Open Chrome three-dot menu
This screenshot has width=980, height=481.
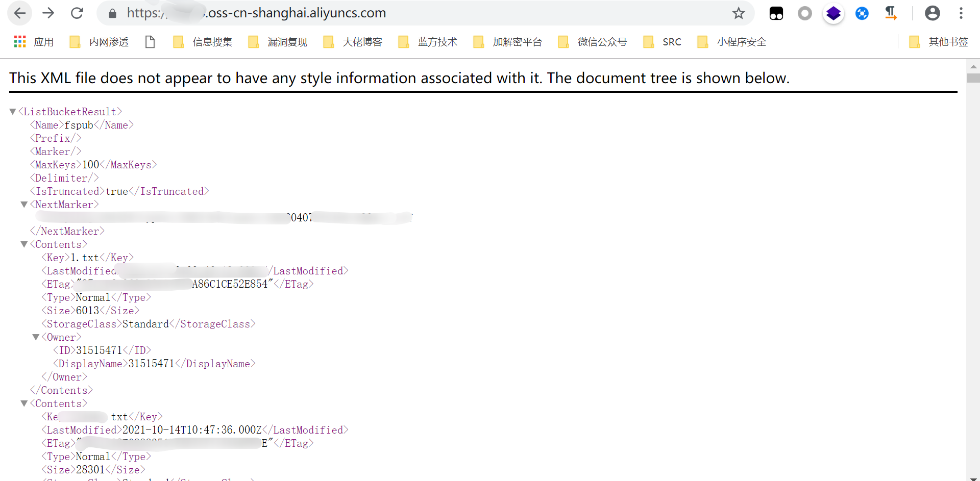pyautogui.click(x=961, y=13)
